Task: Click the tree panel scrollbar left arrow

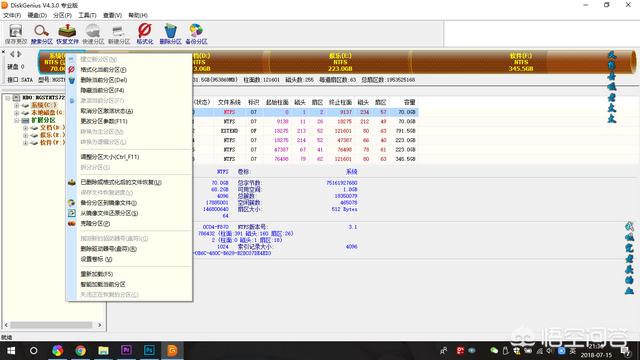Action: pos(6,325)
